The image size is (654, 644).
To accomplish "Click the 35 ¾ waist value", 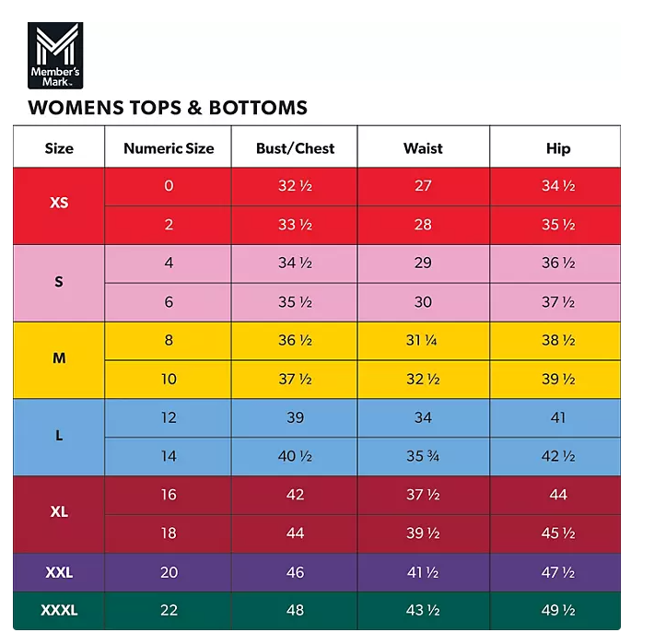I will pyautogui.click(x=423, y=456).
